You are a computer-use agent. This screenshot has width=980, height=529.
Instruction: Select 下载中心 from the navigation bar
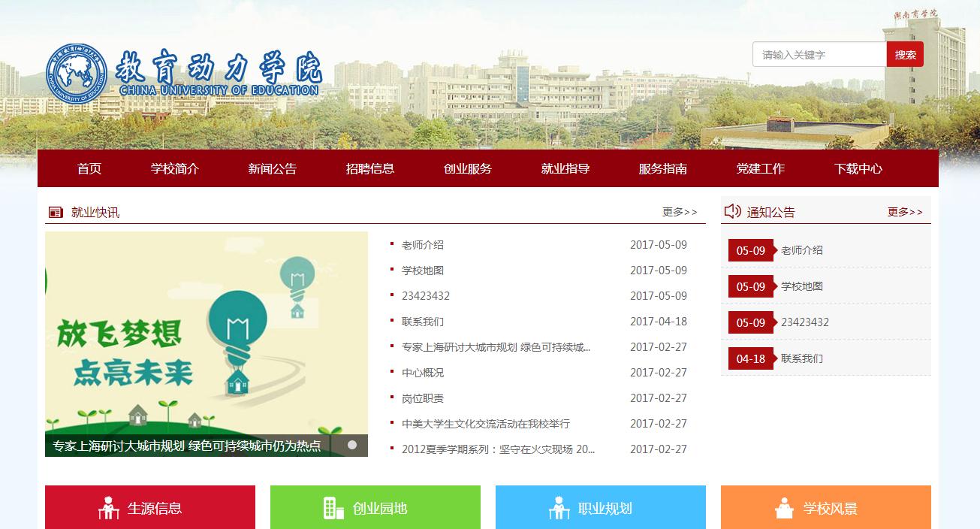tap(858, 168)
